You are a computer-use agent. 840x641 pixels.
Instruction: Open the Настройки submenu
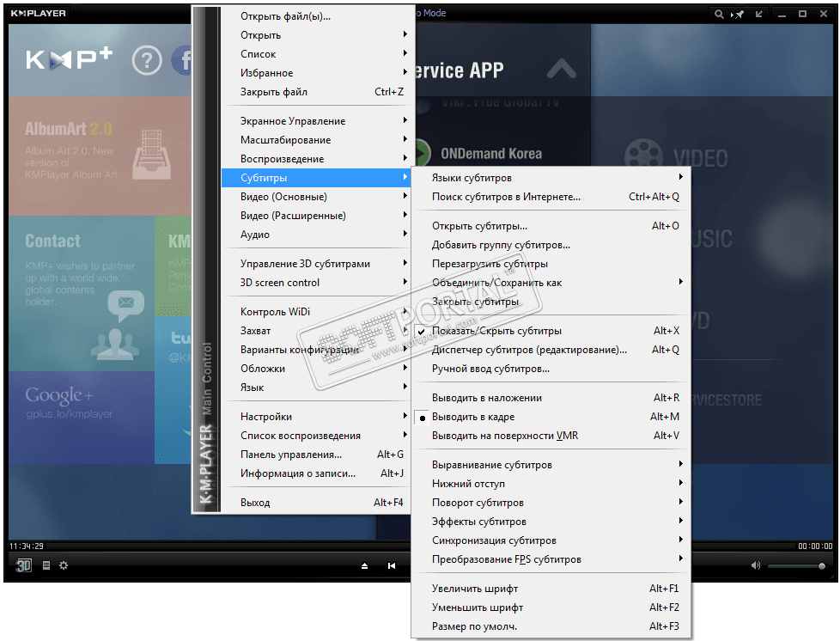coord(315,417)
